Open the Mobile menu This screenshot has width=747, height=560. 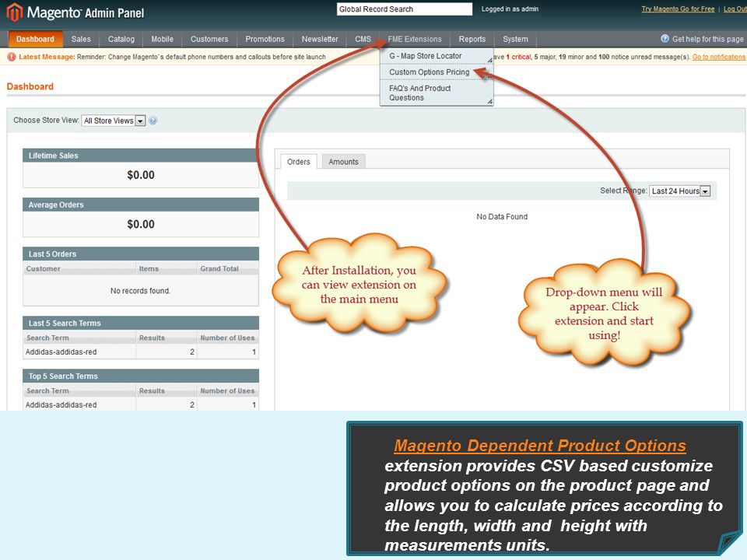click(x=163, y=39)
